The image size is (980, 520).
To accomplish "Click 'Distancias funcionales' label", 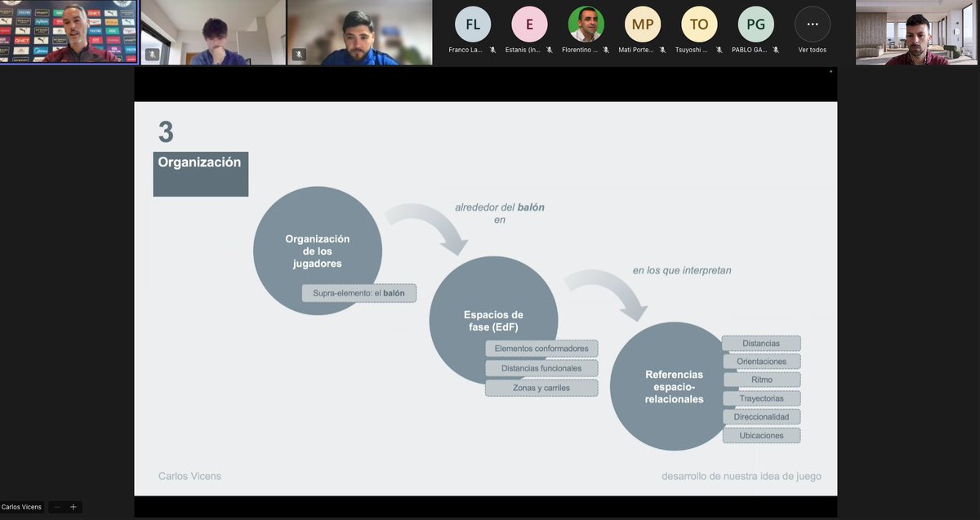I will point(541,368).
